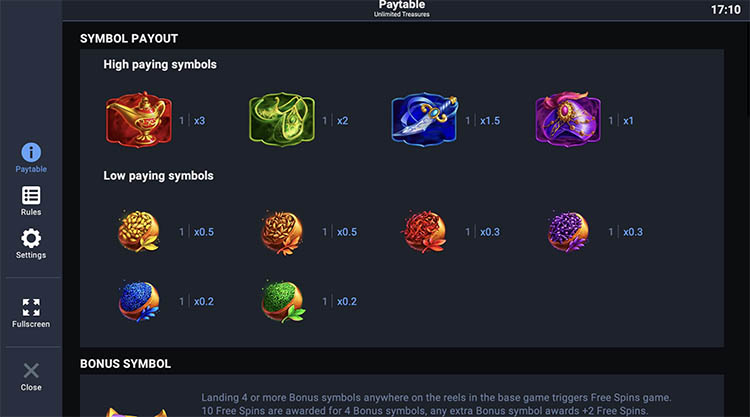Open the Paytable info tab

pos(31,158)
